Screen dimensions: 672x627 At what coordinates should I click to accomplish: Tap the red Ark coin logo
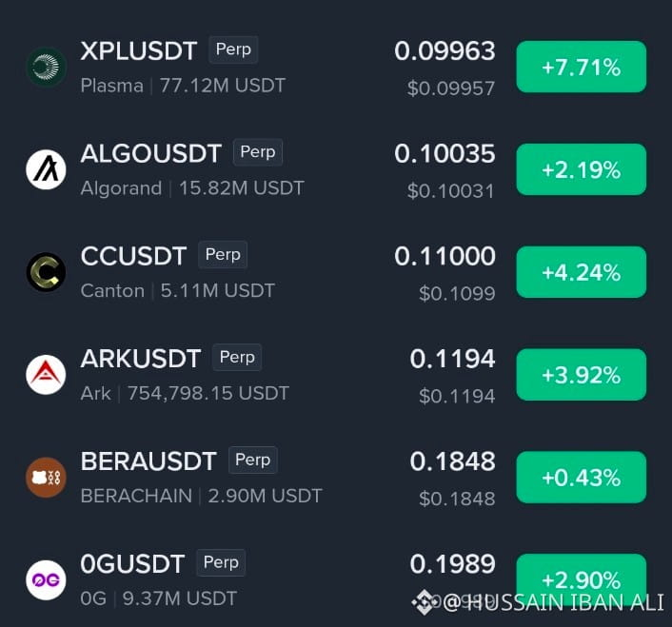coord(46,375)
